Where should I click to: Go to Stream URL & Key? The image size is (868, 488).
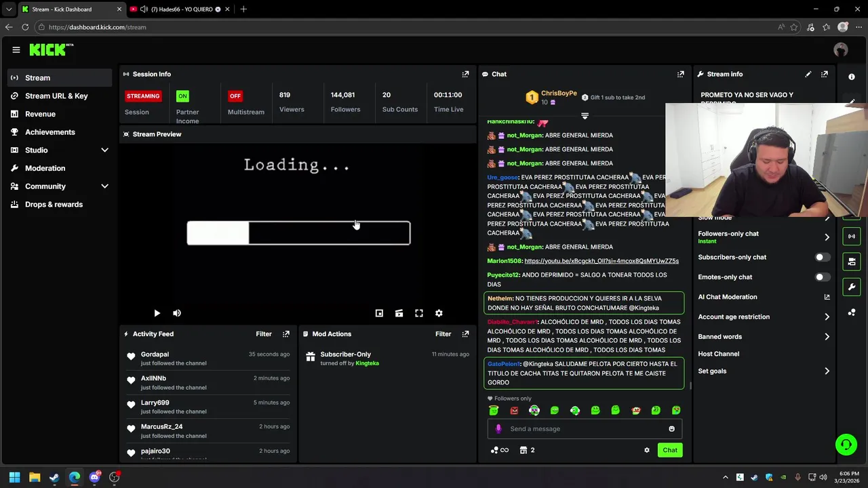tap(60, 96)
